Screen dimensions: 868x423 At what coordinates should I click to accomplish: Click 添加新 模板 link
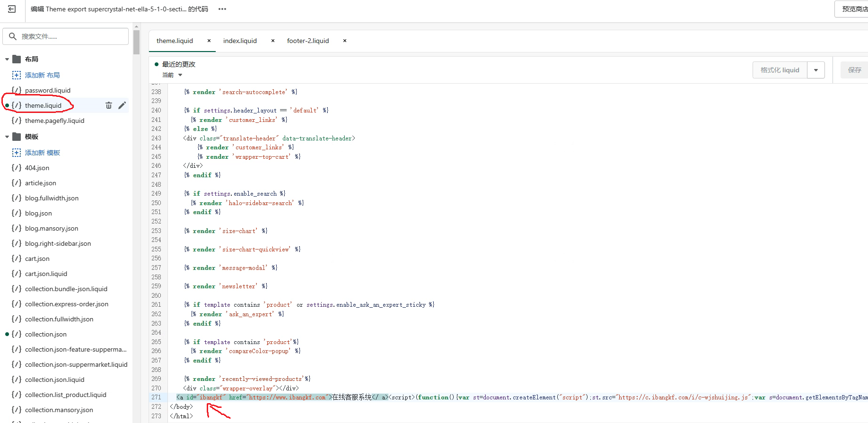pyautogui.click(x=42, y=153)
